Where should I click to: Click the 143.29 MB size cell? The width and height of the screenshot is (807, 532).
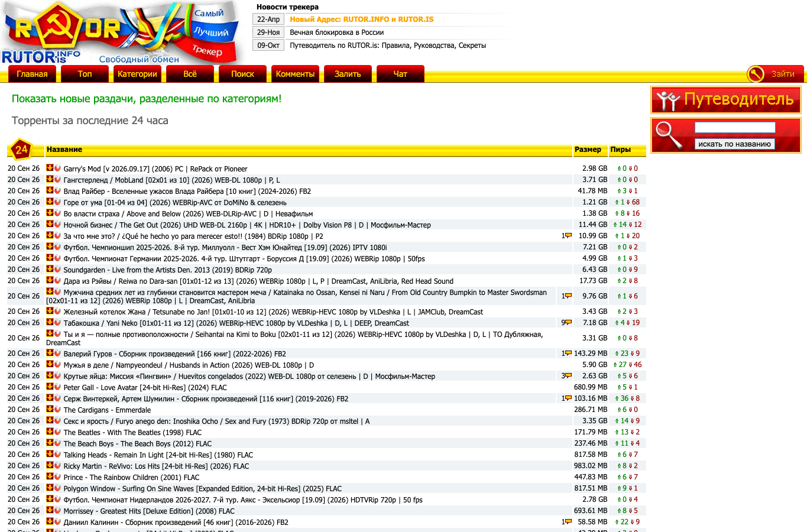(x=591, y=353)
